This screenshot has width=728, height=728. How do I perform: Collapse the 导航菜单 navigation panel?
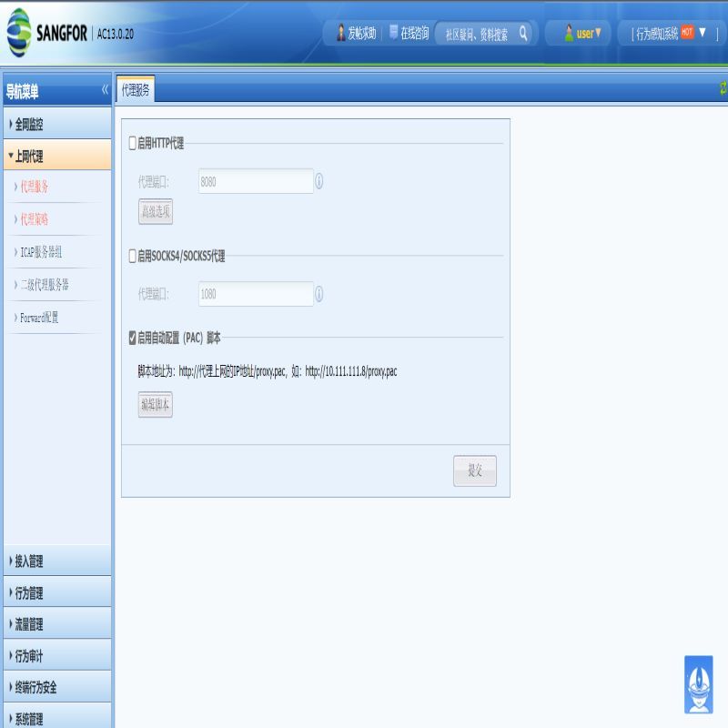(105, 90)
